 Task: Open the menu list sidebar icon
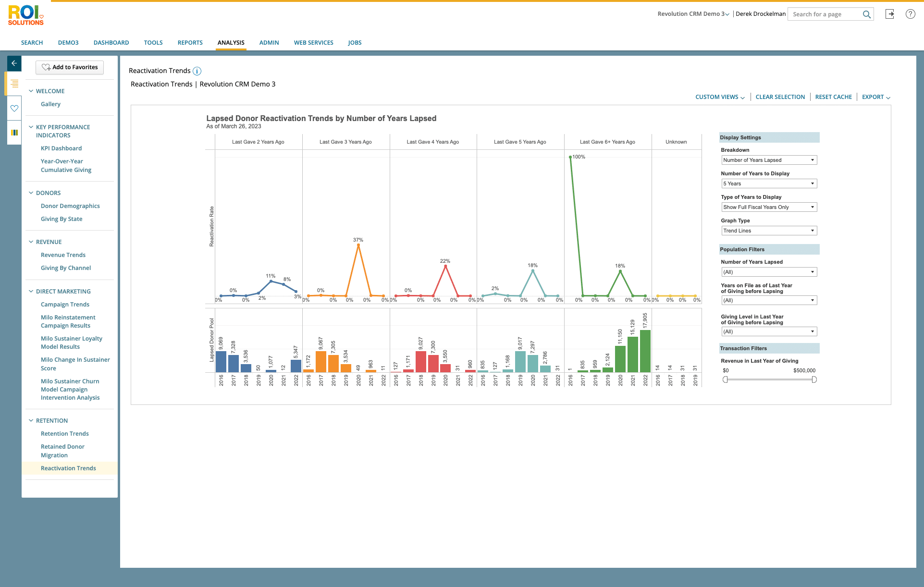pos(14,84)
